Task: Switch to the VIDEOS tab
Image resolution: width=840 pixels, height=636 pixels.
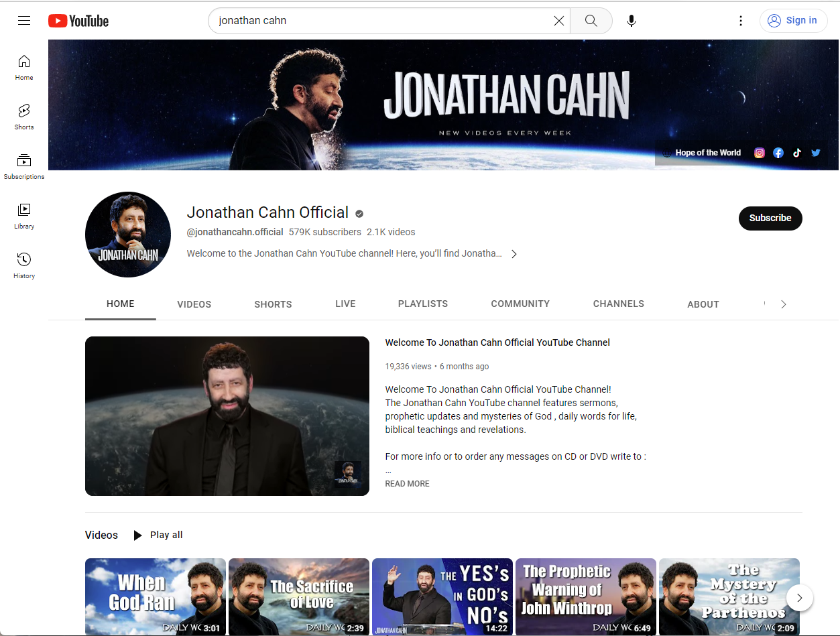Action: click(x=194, y=304)
